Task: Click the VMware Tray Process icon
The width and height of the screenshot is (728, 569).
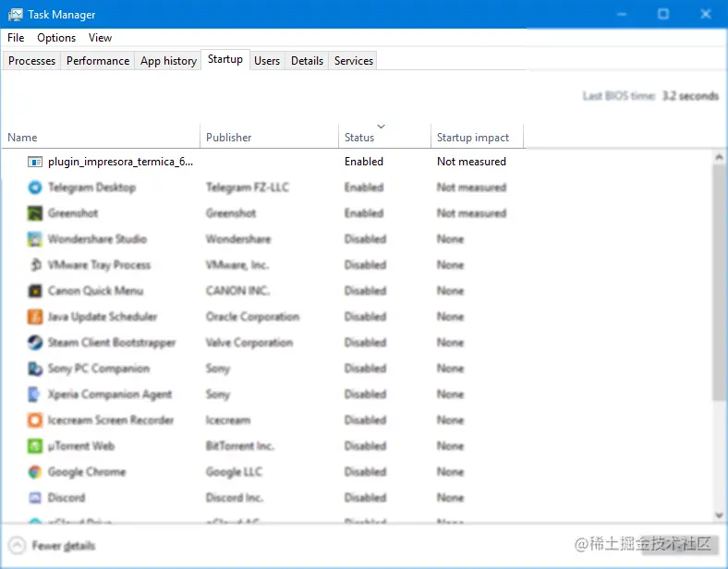Action: point(36,265)
